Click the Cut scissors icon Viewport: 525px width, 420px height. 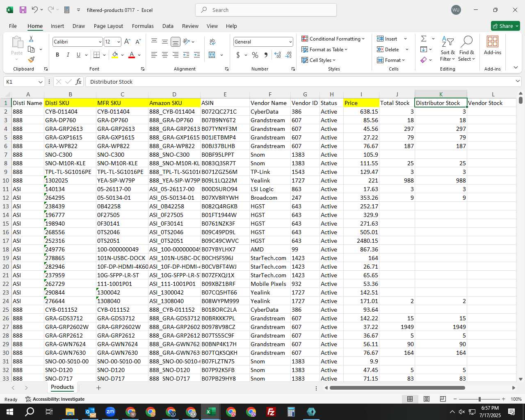pyautogui.click(x=31, y=39)
